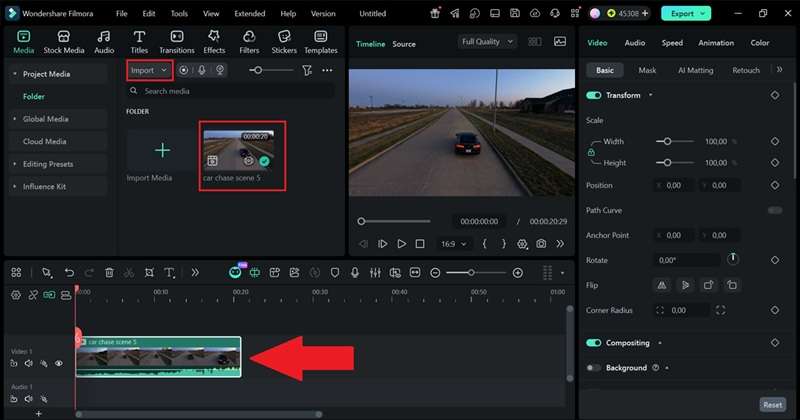Open the Templates panel

coord(321,42)
